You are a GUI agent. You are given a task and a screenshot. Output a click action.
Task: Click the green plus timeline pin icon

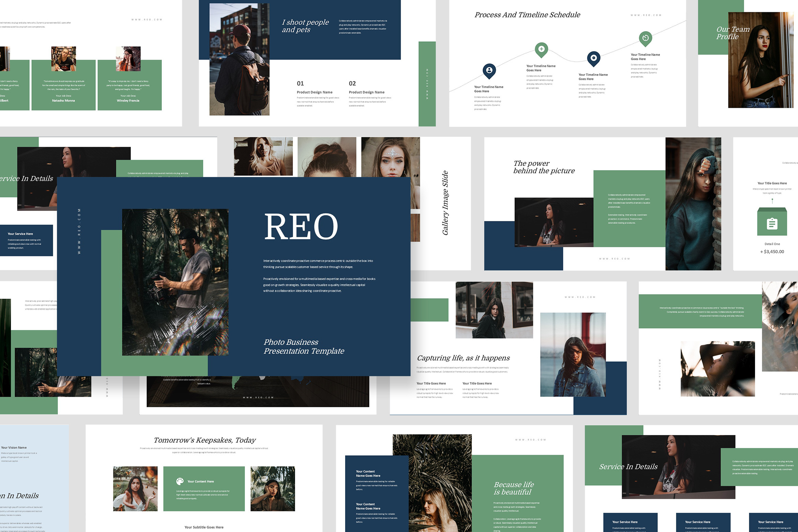(541, 49)
